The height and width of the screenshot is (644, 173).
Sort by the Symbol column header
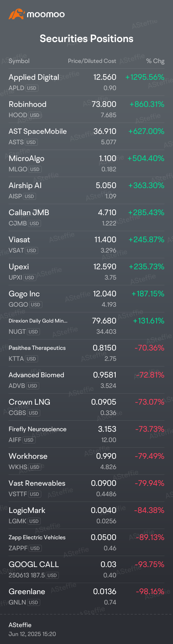pos(19,61)
